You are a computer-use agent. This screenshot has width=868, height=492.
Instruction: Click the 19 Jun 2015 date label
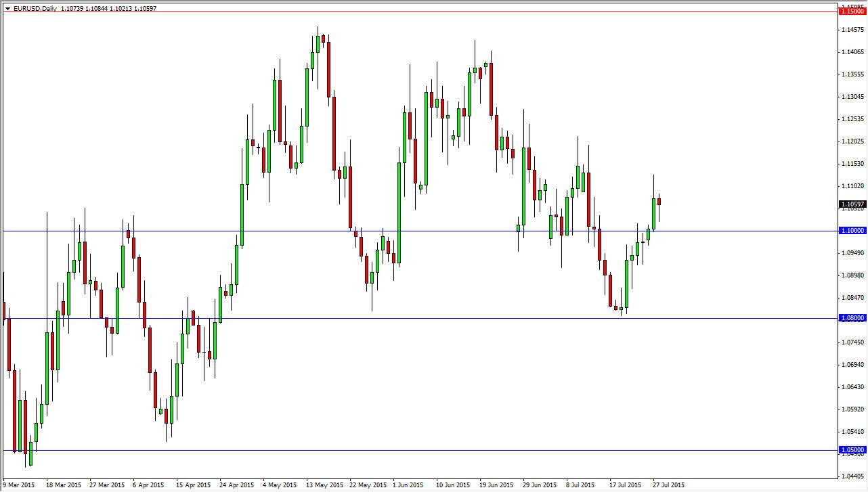[497, 485]
